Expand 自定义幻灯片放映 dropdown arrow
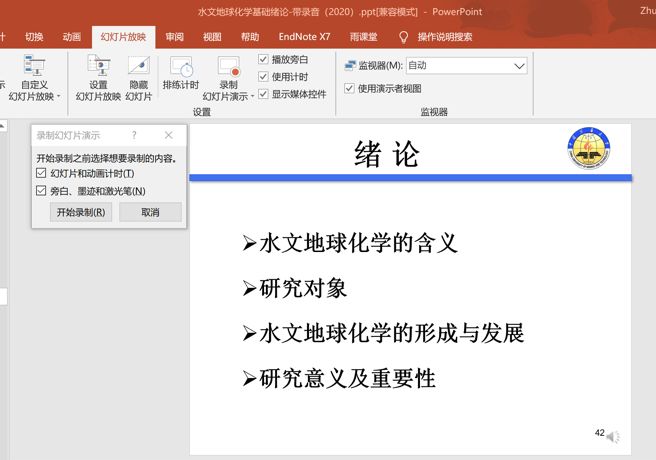Viewport: 656px width, 460px height. coord(58,97)
